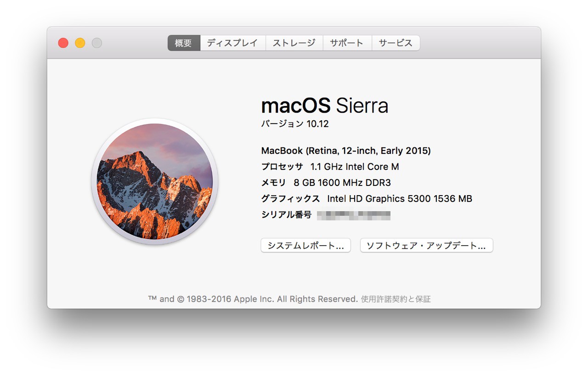This screenshot has width=588, height=376.
Task: Click the macOS Sierra mountain icon
Action: (x=155, y=181)
